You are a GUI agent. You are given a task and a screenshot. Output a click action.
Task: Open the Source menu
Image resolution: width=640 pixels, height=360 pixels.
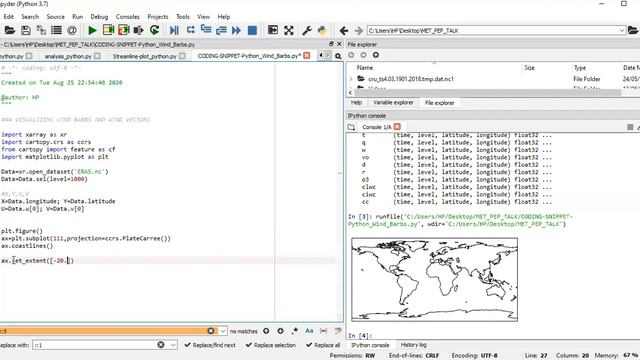pos(56,17)
